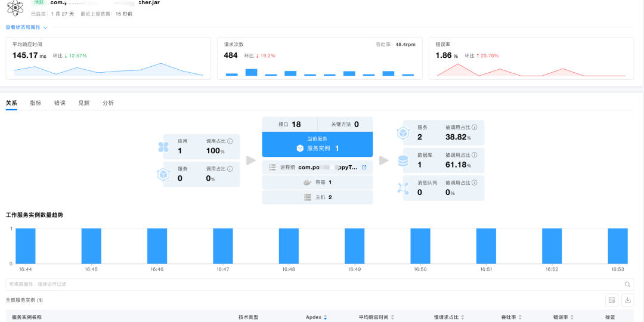This screenshot has width=644, height=322.
Task: Click the Docker container icon
Action: point(307,182)
